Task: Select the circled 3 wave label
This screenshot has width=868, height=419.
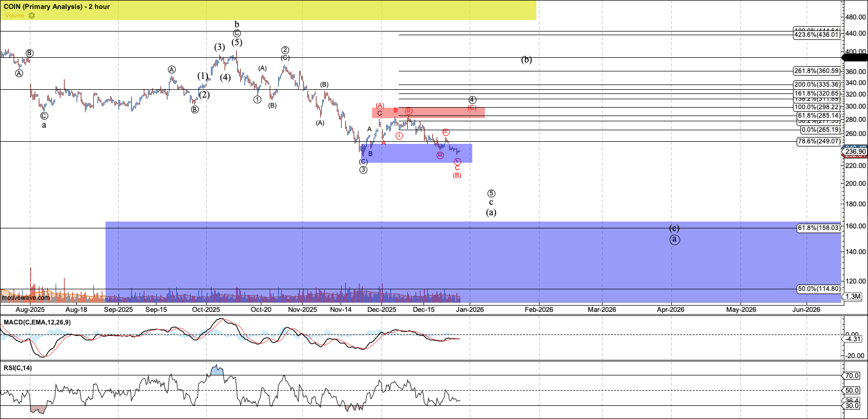Action: click(363, 170)
